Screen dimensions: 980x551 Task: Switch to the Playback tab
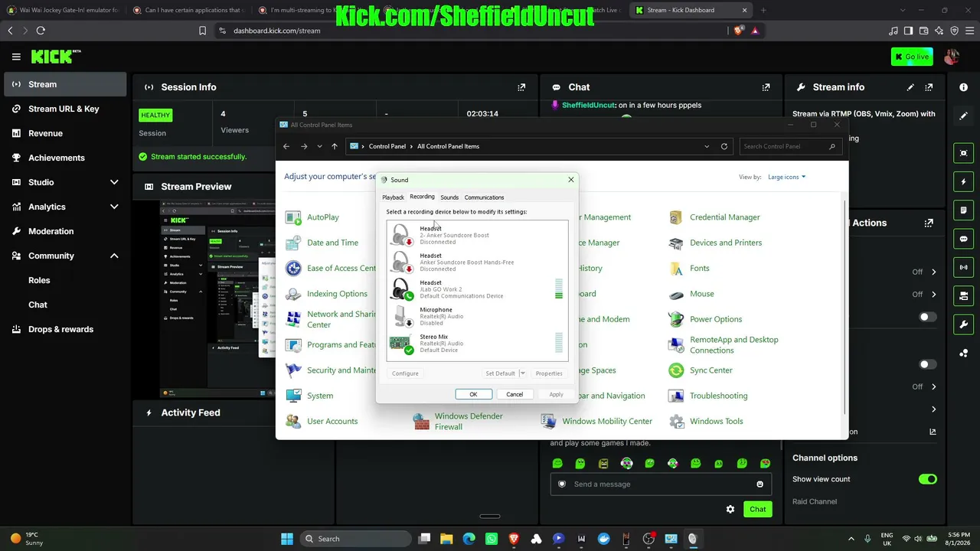(393, 197)
